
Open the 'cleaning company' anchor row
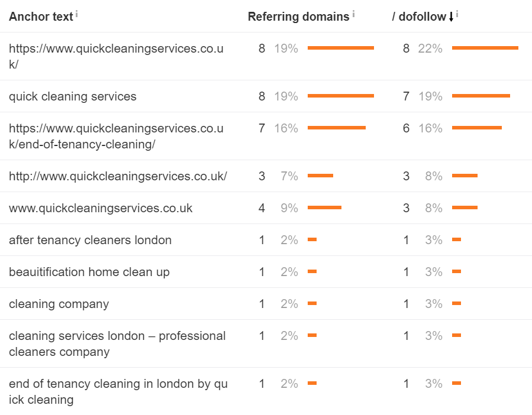(x=59, y=304)
